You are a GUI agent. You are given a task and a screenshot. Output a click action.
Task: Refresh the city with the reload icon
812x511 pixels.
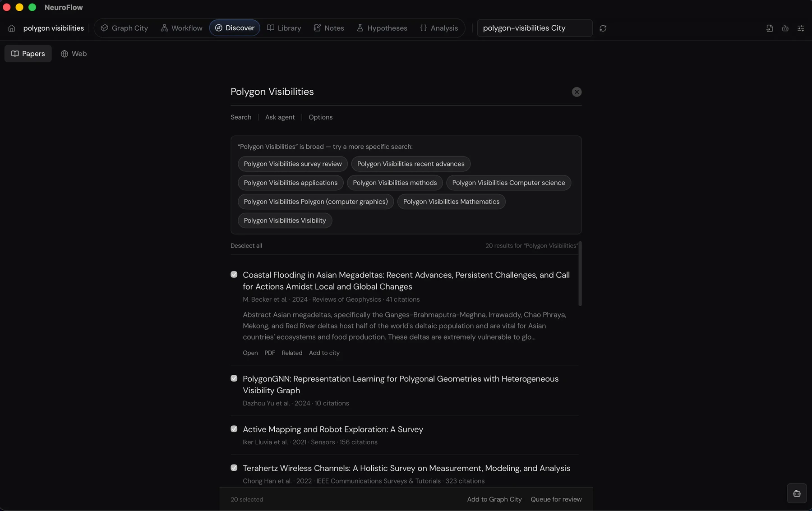click(603, 28)
